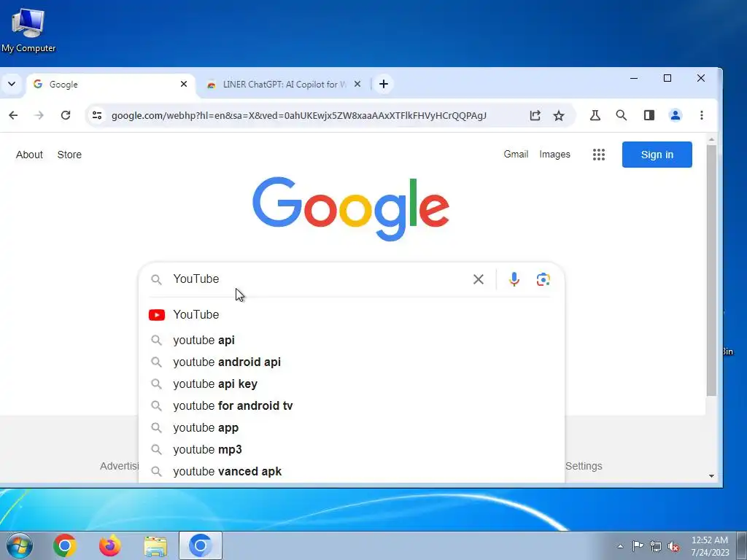Search by image with the camera icon
The width and height of the screenshot is (747, 560).
pyautogui.click(x=543, y=279)
